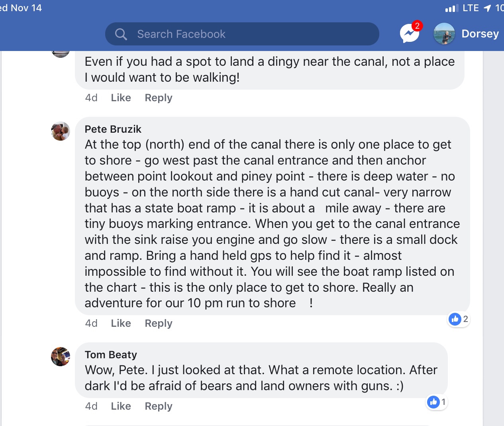Viewport: 504px width, 426px height.
Task: Click the Pete Bruzik name link
Action: tap(113, 129)
